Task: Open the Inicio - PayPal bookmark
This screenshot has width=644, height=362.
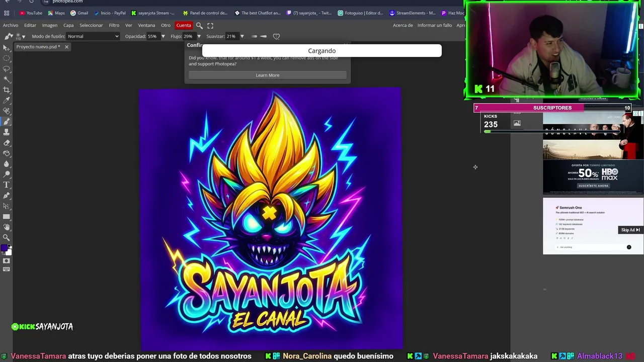Action: (x=110, y=13)
